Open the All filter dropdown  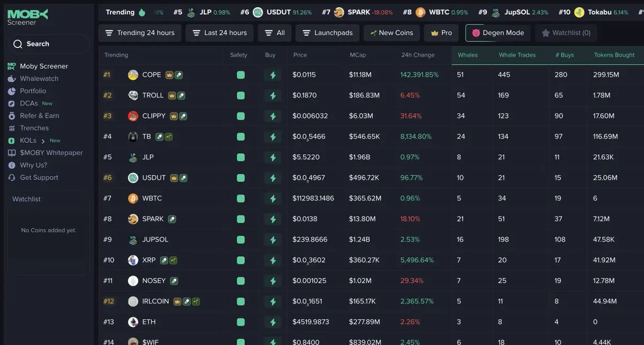click(x=275, y=33)
